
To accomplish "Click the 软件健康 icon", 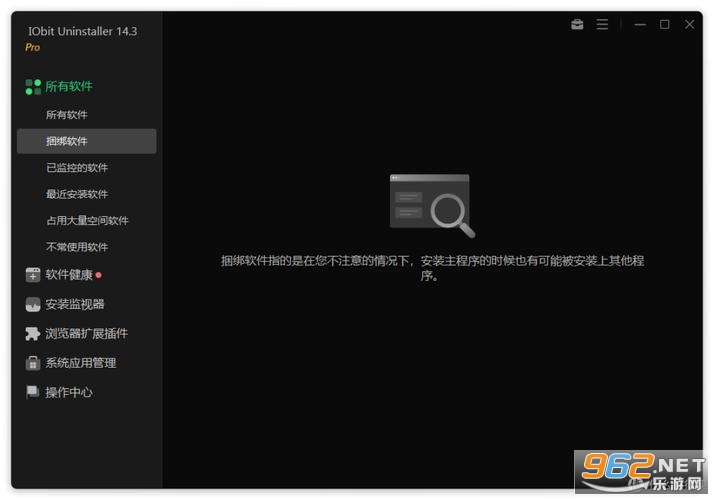I will [33, 275].
